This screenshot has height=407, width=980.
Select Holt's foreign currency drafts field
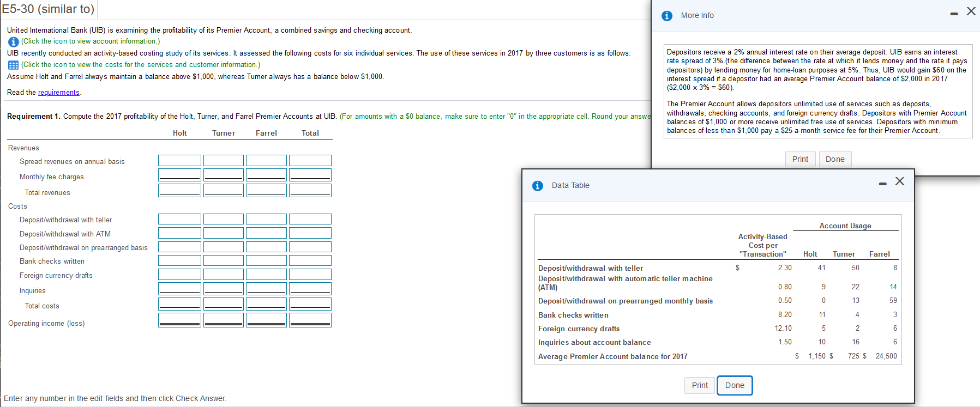(x=179, y=275)
